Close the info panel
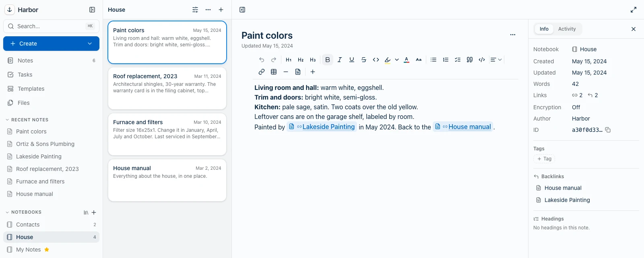Image resolution: width=644 pixels, height=258 pixels. tap(634, 29)
